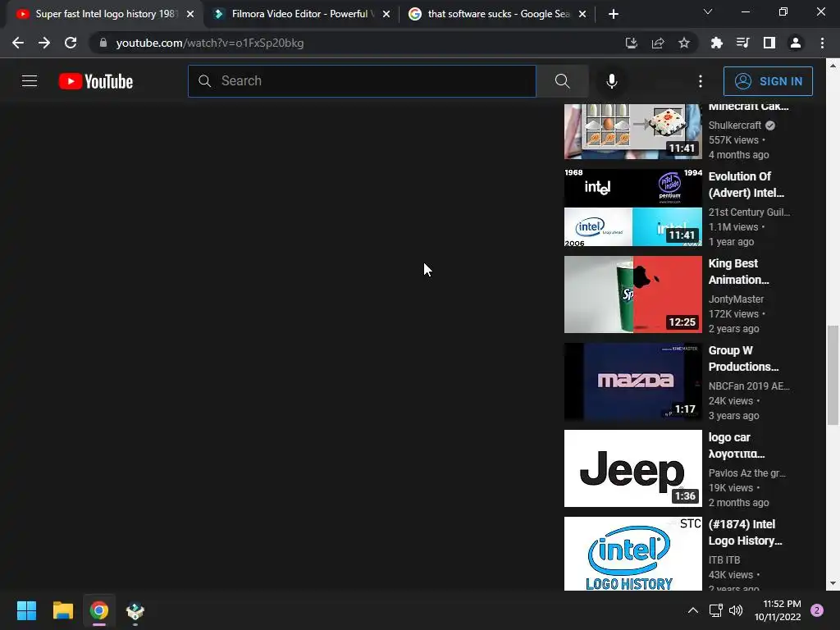Start voice search with the microphone

pos(612,81)
